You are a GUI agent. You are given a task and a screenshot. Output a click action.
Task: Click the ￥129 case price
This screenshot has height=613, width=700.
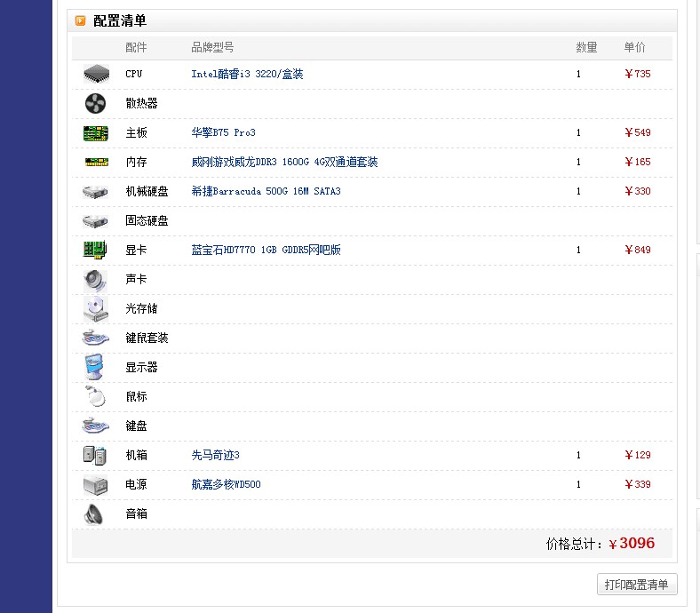[x=638, y=456]
